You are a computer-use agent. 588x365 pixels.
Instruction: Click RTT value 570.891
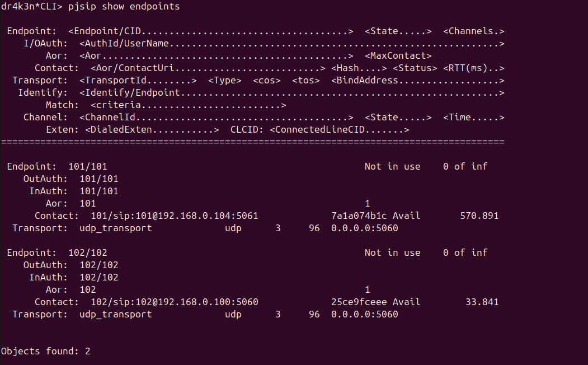(x=479, y=216)
